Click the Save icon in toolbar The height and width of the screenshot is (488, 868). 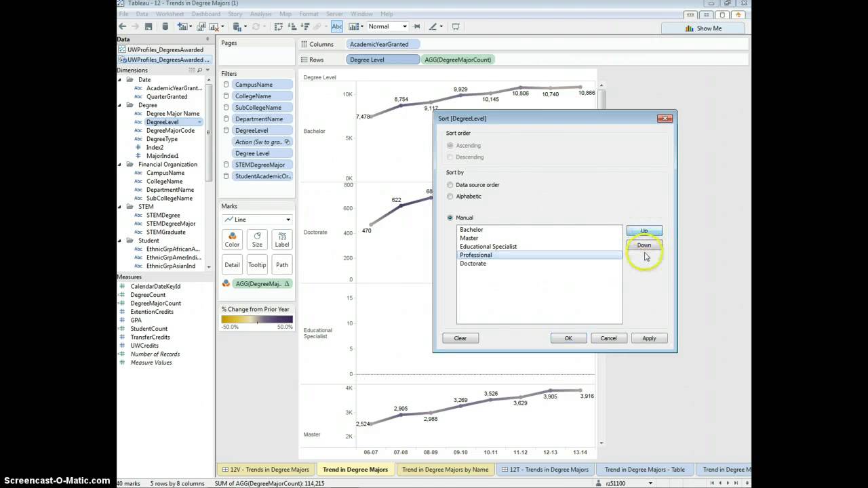click(x=149, y=26)
